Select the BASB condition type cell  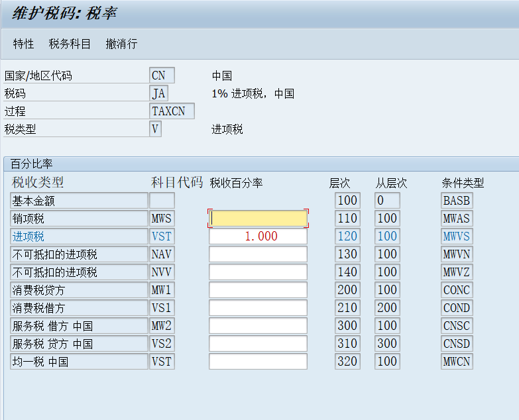point(457,201)
